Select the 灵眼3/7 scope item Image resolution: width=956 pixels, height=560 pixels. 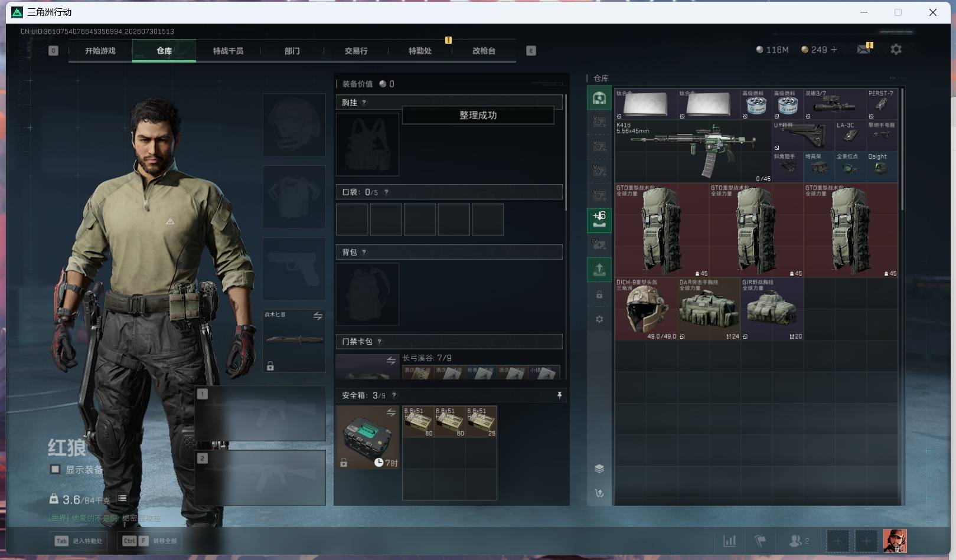pos(835,104)
